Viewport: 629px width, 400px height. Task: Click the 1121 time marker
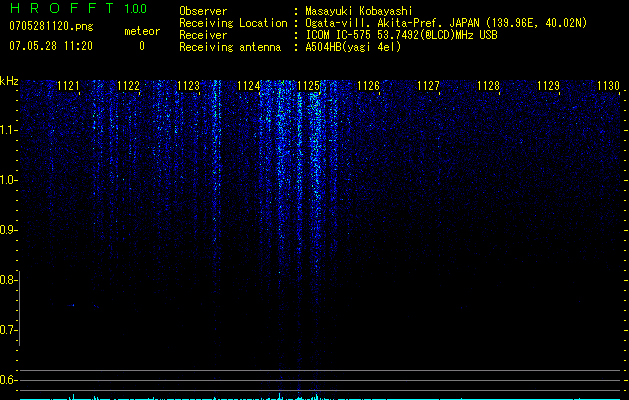pyautogui.click(x=68, y=86)
